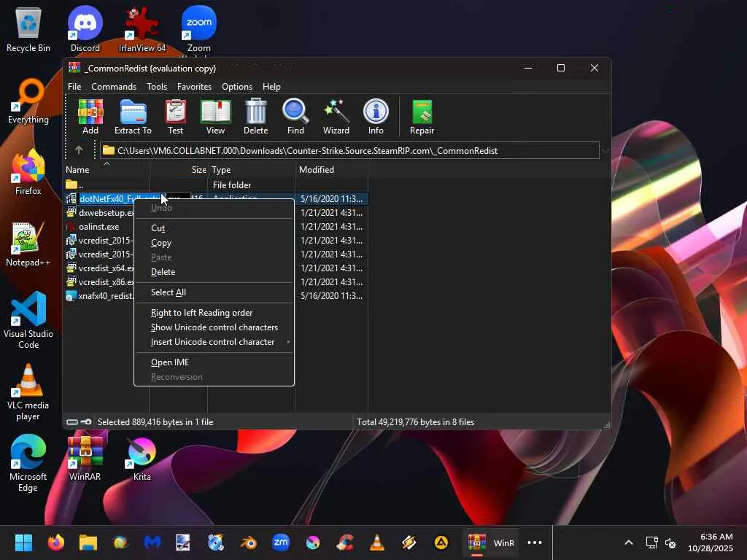Open VLC from the taskbar
The image size is (747, 560).
(x=377, y=542)
